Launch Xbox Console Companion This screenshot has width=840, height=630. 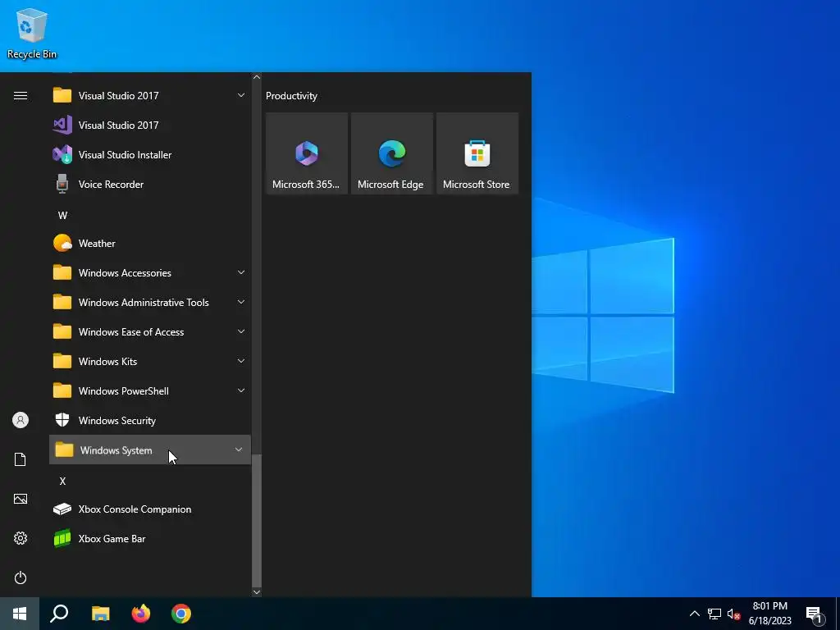coord(150,509)
